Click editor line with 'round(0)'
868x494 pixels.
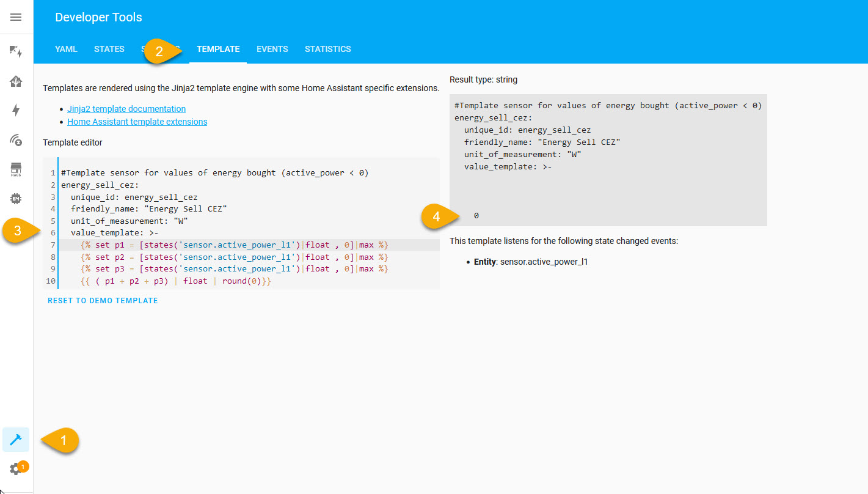(176, 281)
